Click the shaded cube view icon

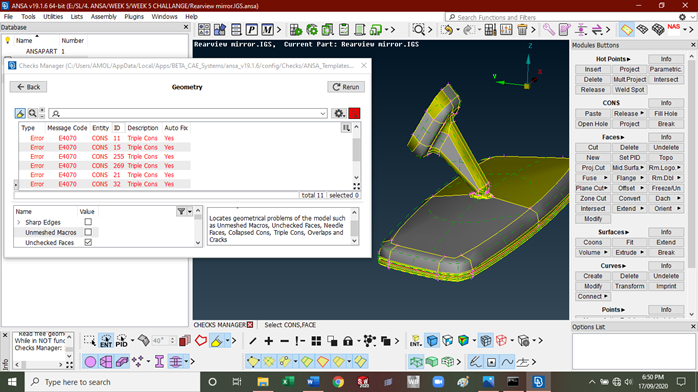pos(432,341)
